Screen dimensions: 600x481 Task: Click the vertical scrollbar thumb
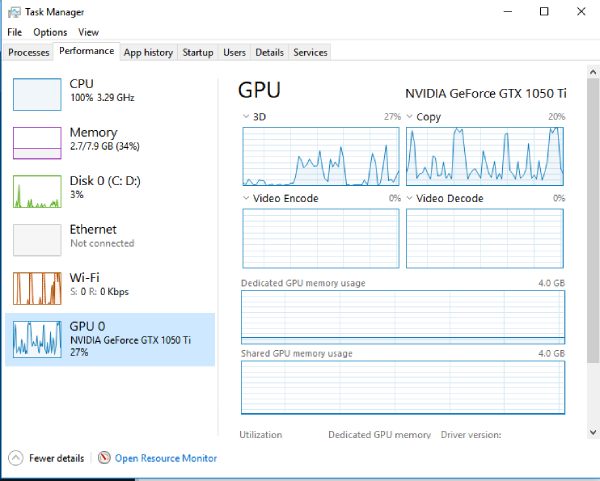pyautogui.click(x=593, y=221)
